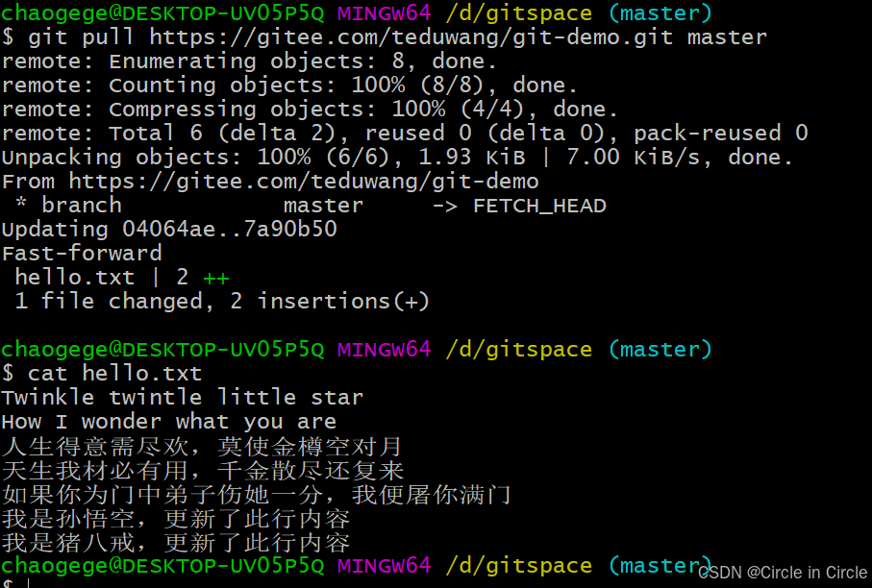Click the line starting with 我是孙悟空
872x588 pixels.
click(176, 520)
